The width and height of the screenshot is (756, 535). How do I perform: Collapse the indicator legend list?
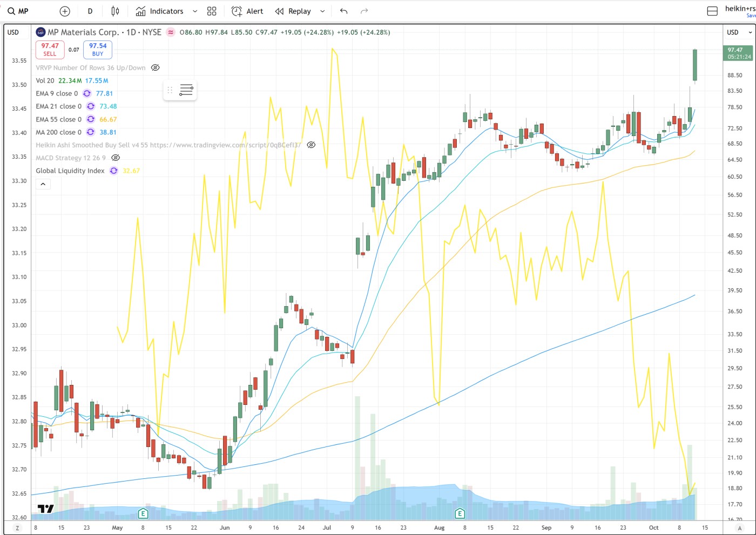[x=43, y=184]
